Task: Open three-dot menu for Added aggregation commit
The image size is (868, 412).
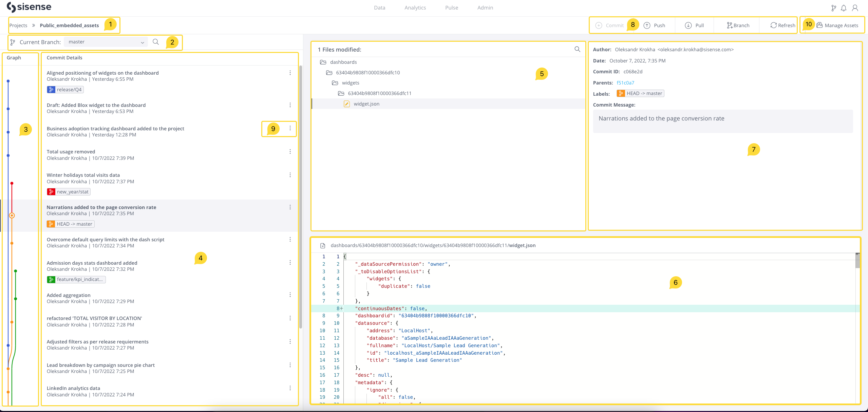Action: click(x=290, y=295)
